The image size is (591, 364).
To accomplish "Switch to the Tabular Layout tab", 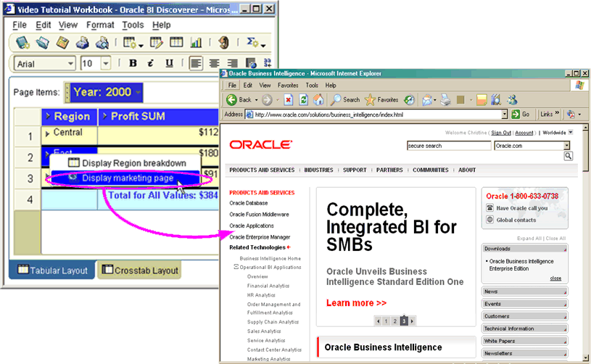I will point(52,270).
